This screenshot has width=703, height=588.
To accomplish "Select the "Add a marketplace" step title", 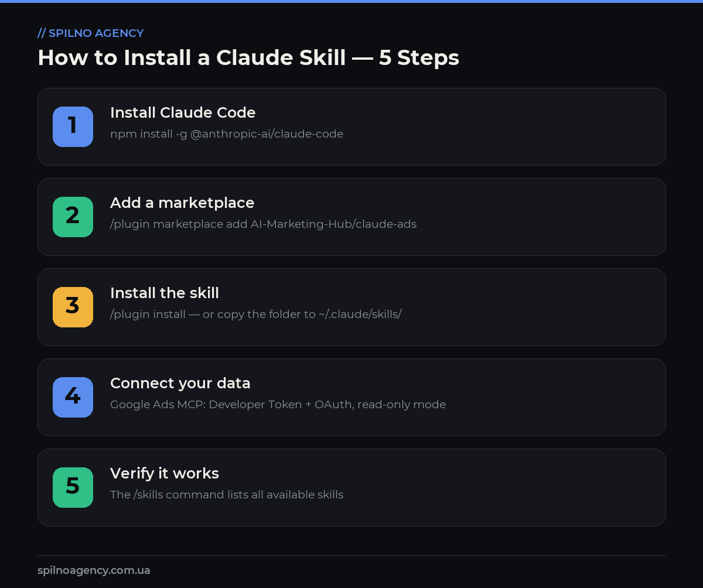I will point(182,203).
